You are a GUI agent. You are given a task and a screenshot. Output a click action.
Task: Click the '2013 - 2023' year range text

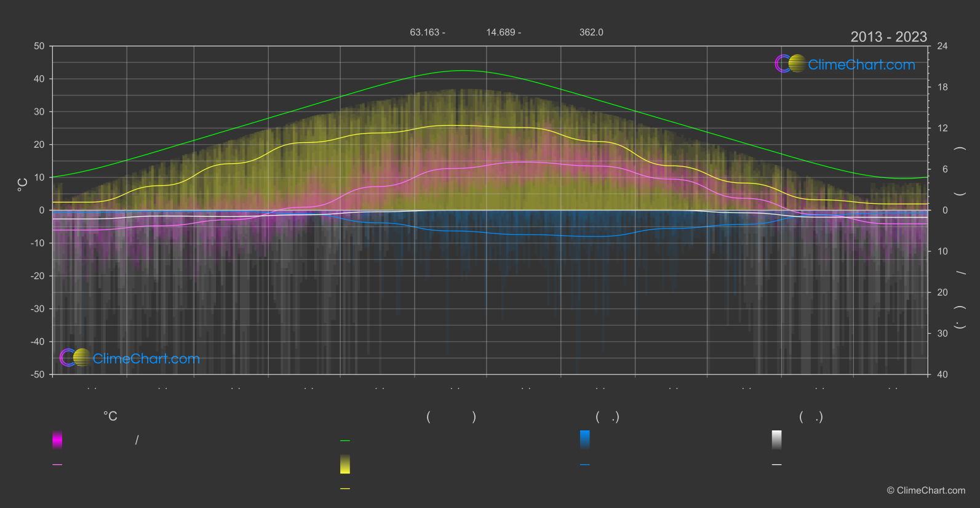click(888, 37)
